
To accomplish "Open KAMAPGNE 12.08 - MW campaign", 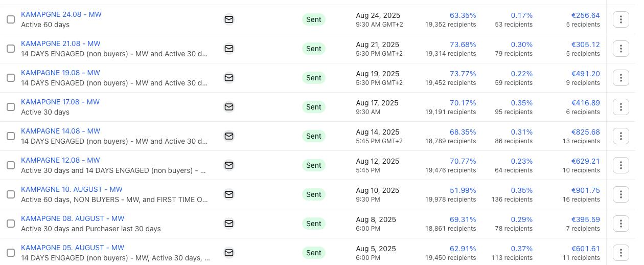I will 60,160.
